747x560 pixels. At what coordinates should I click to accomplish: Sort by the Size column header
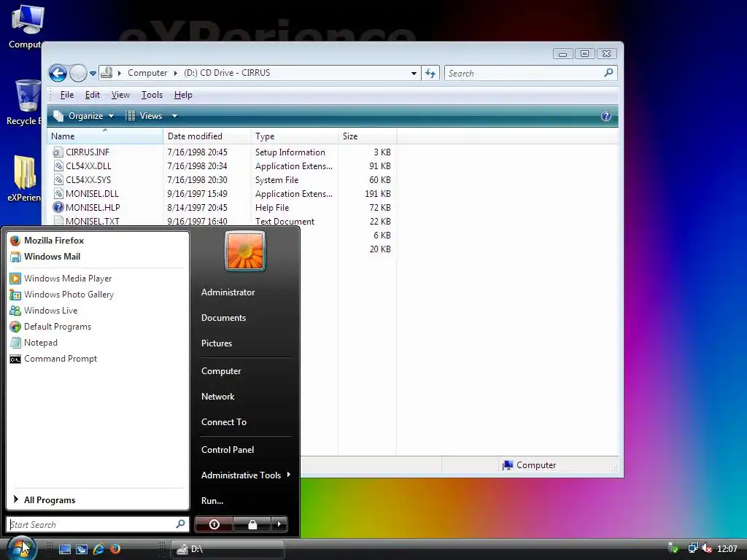point(367,136)
